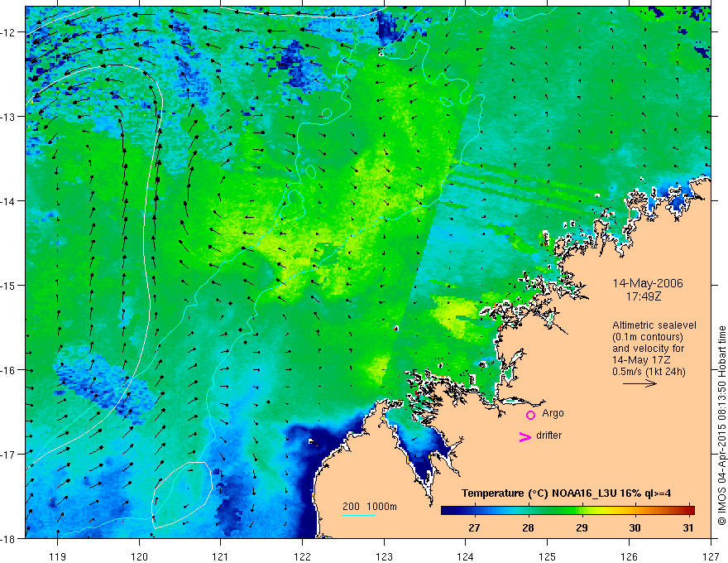Click the '0.5m/s (1kt 24h)' scale label
The width and height of the screenshot is (728, 563).
pyautogui.click(x=649, y=372)
